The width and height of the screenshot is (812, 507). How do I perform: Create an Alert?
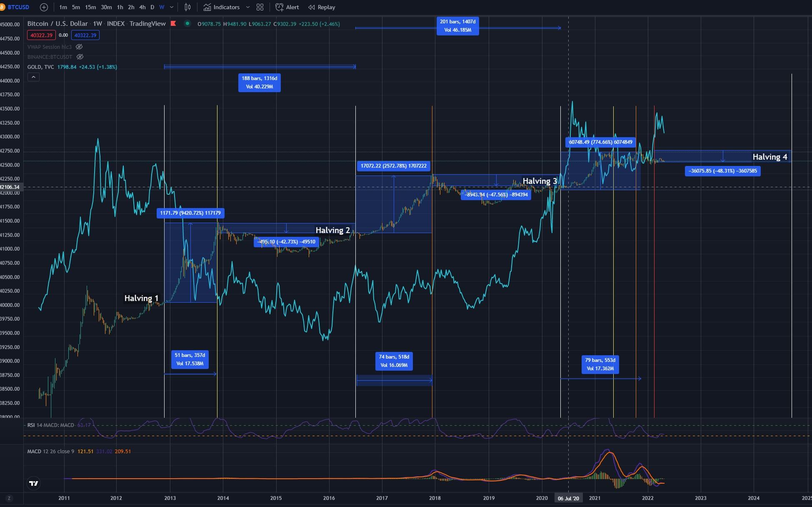pyautogui.click(x=287, y=7)
